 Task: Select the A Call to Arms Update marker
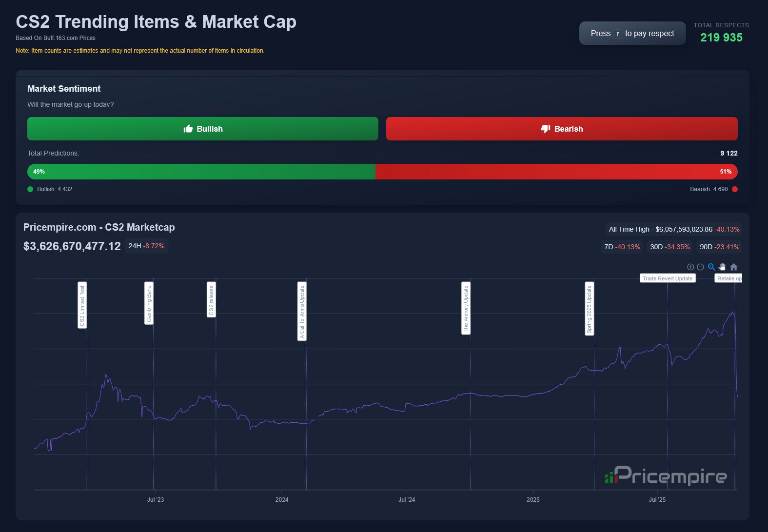pyautogui.click(x=302, y=311)
